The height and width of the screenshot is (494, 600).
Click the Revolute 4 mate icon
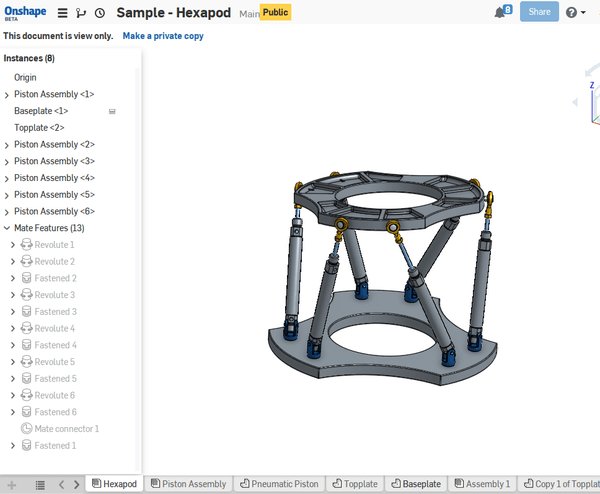26,328
